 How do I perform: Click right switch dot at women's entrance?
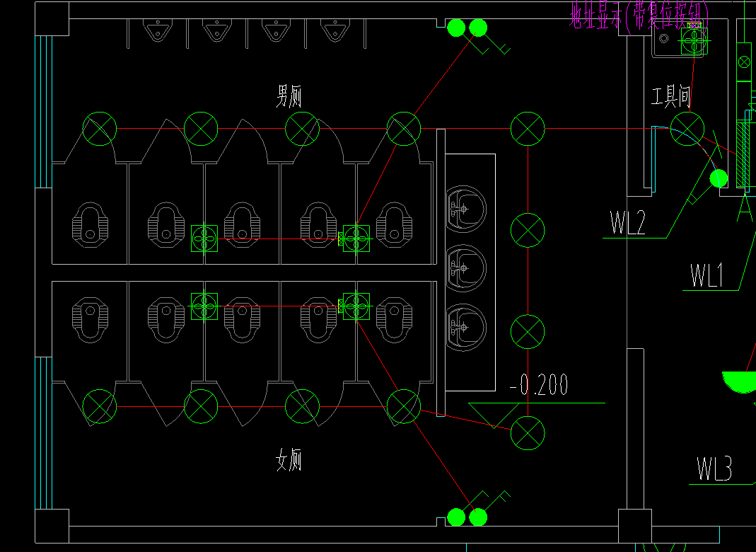(x=478, y=517)
